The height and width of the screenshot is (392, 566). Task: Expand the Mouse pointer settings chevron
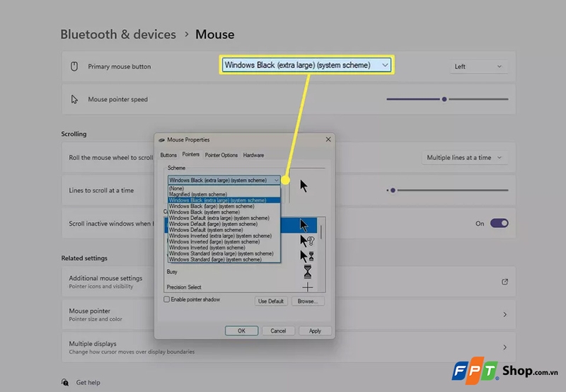(504, 314)
